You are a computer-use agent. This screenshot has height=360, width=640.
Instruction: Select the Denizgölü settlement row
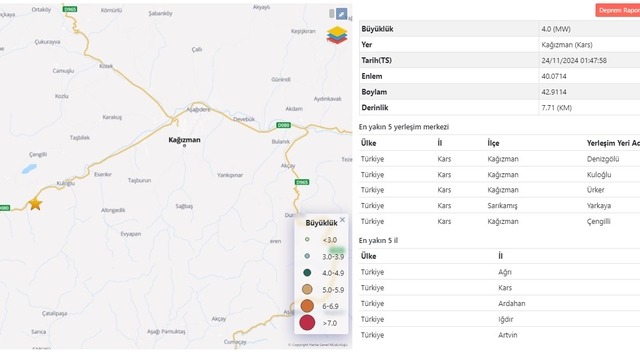[x=499, y=159]
